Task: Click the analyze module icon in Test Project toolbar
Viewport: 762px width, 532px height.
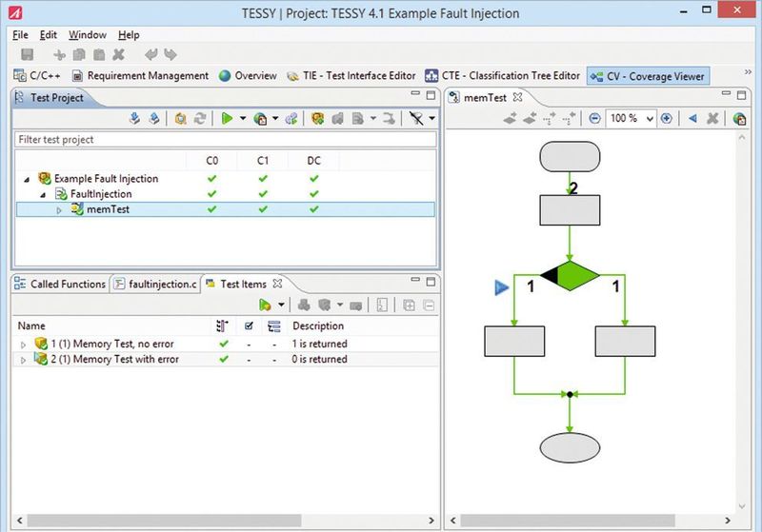Action: click(x=180, y=118)
